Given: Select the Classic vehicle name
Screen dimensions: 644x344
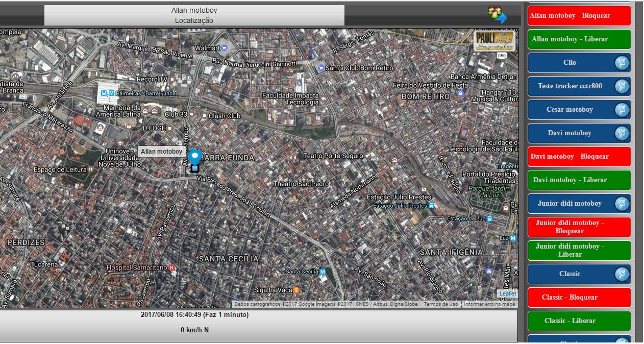Looking at the screenshot, I should click(569, 274).
